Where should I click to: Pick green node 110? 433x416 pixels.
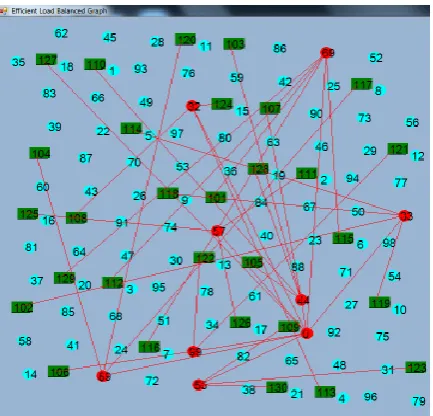point(95,64)
